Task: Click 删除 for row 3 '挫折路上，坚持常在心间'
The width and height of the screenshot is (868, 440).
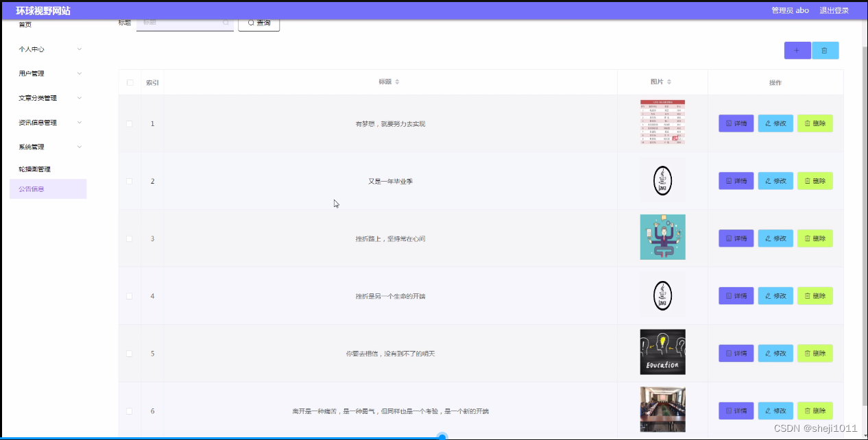Action: coord(815,238)
